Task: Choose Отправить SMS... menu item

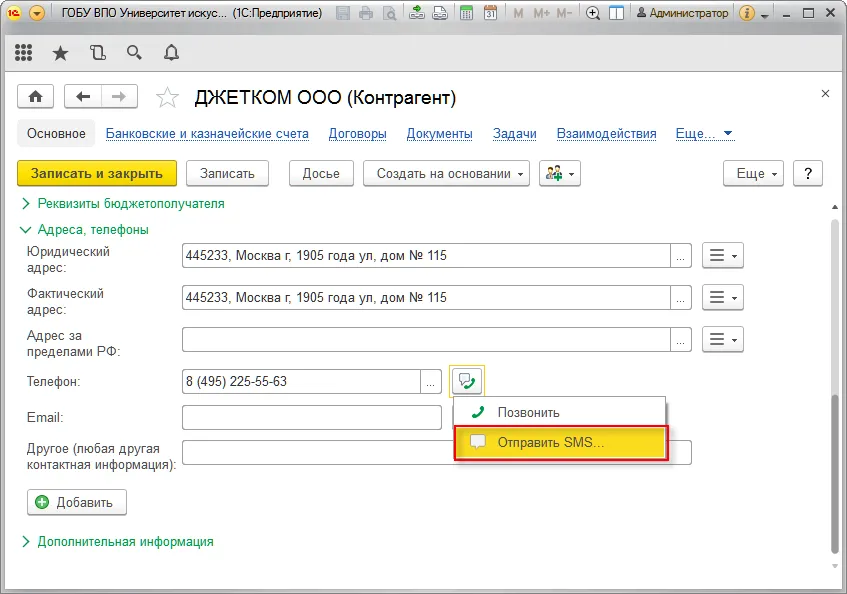Action: pyautogui.click(x=561, y=443)
